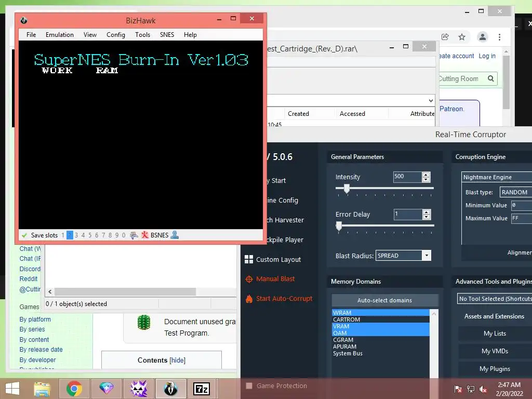Click the Intensity value field showing 500

coord(407,177)
